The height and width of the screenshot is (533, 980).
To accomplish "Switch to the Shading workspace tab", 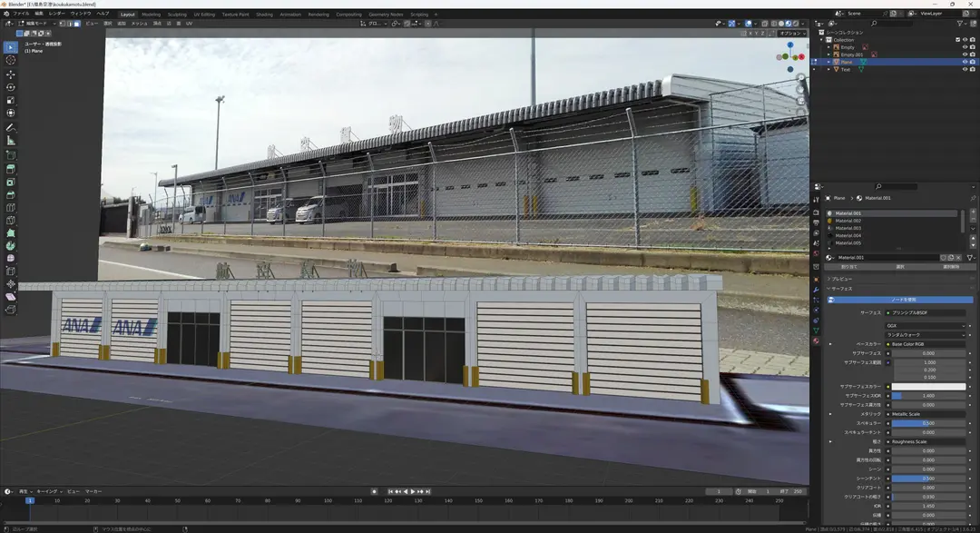I will tap(264, 14).
